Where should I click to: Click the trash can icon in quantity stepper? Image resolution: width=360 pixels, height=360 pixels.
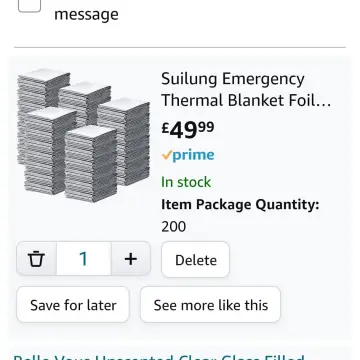[36, 259]
